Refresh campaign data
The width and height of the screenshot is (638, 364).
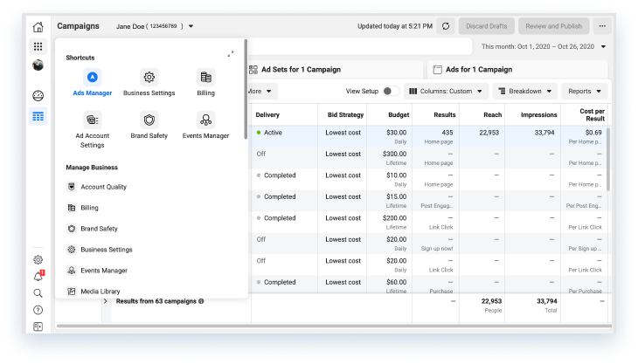446,26
